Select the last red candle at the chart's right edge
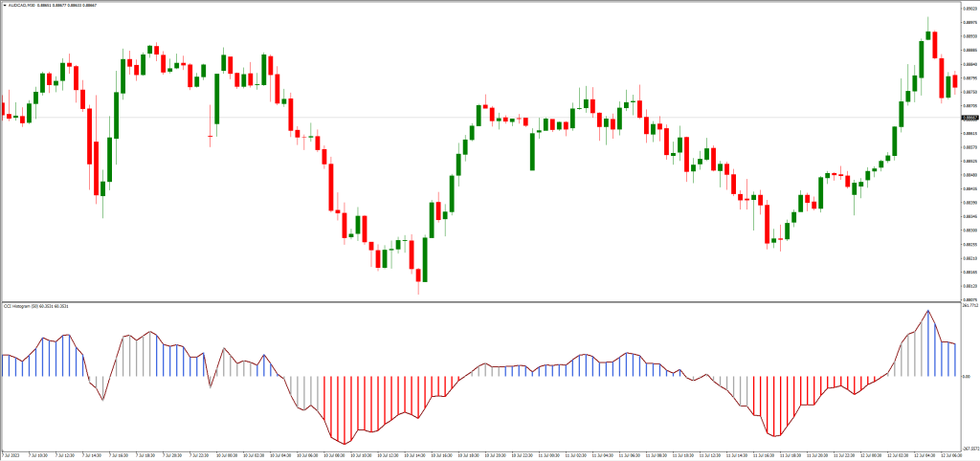The width and height of the screenshot is (980, 461). pos(954,81)
